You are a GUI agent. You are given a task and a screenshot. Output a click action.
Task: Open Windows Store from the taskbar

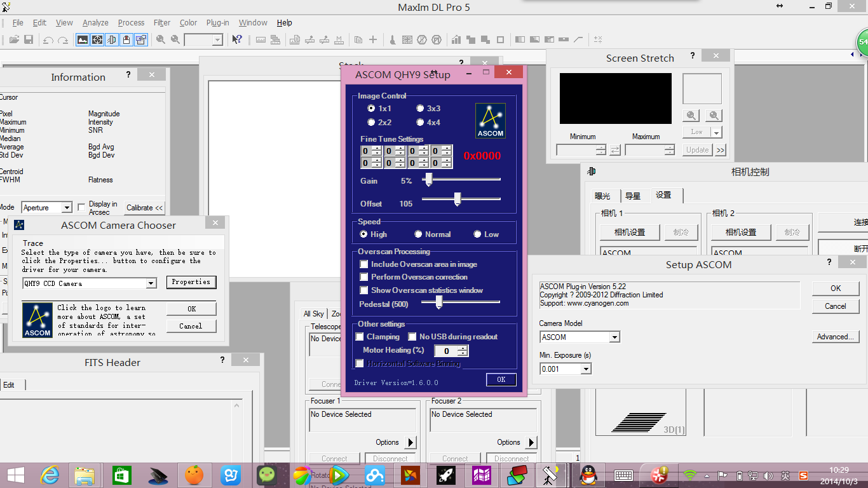[x=121, y=475]
